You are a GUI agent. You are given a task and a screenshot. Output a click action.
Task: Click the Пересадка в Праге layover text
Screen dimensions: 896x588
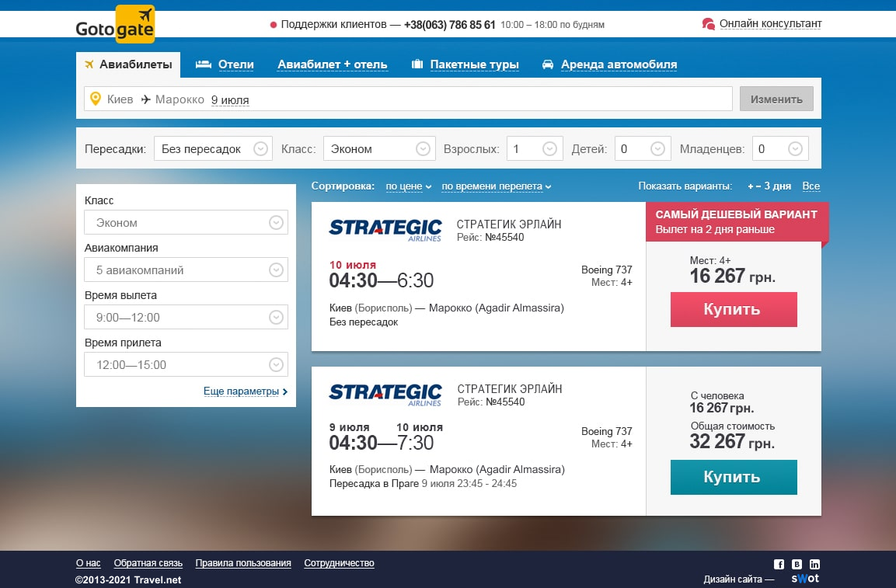423,483
